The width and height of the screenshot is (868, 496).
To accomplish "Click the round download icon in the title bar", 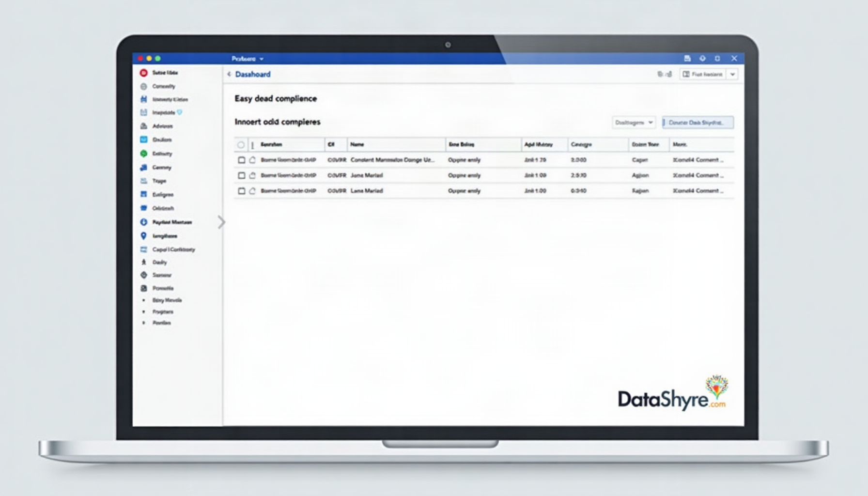I will (x=702, y=58).
